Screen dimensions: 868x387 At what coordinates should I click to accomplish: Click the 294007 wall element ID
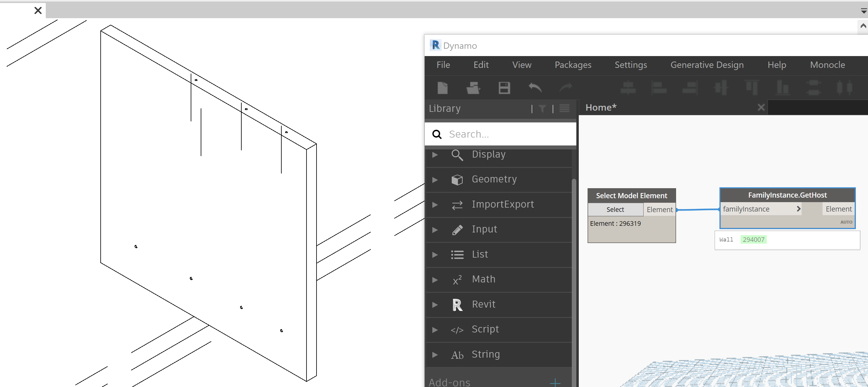(x=753, y=239)
